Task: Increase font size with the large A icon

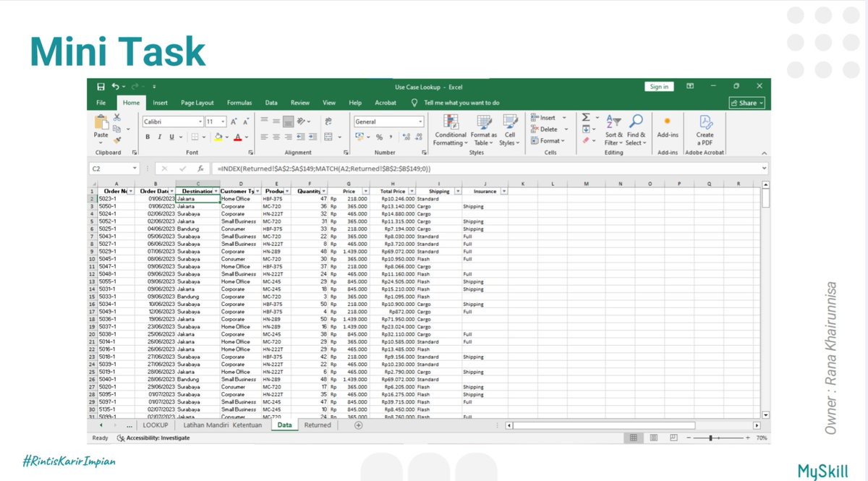Action: (x=236, y=122)
